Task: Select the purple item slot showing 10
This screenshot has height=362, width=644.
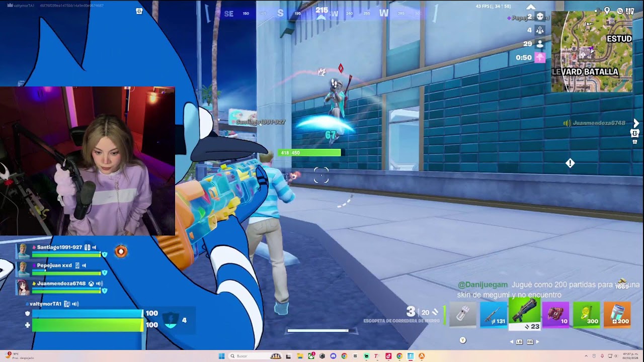Action: pyautogui.click(x=555, y=315)
